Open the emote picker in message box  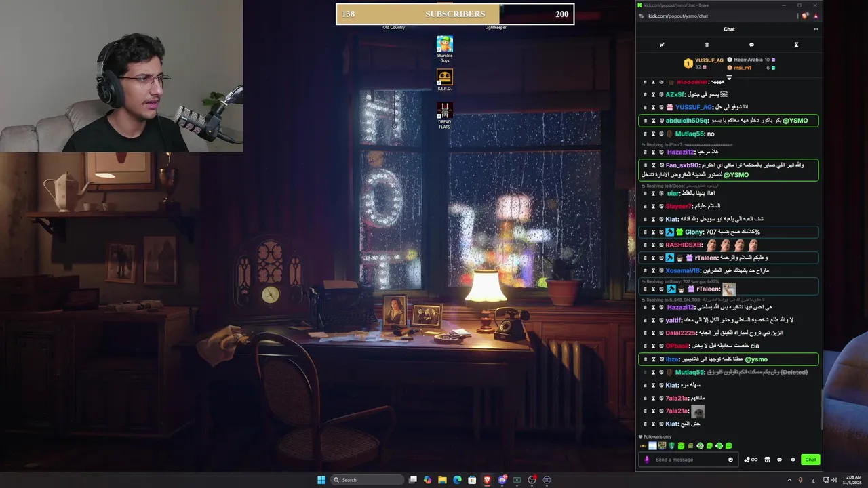pyautogui.click(x=730, y=460)
